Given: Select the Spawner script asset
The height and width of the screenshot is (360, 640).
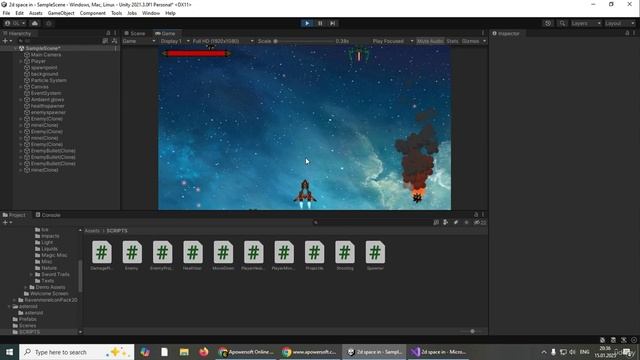Looking at the screenshot, I should coord(375,256).
